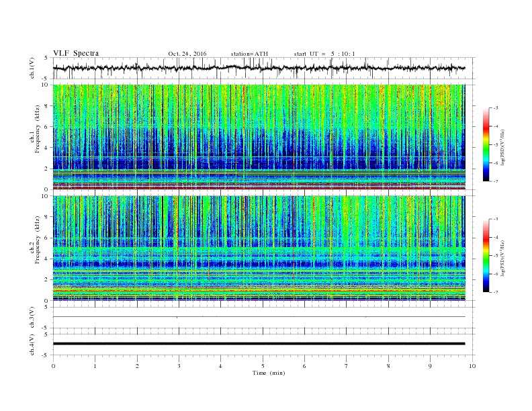Image resolution: width=532 pixels, height=411 pixels.
Task: Click the red band near 1 kHz in ch.2 spectrogram
Action: coord(259,291)
